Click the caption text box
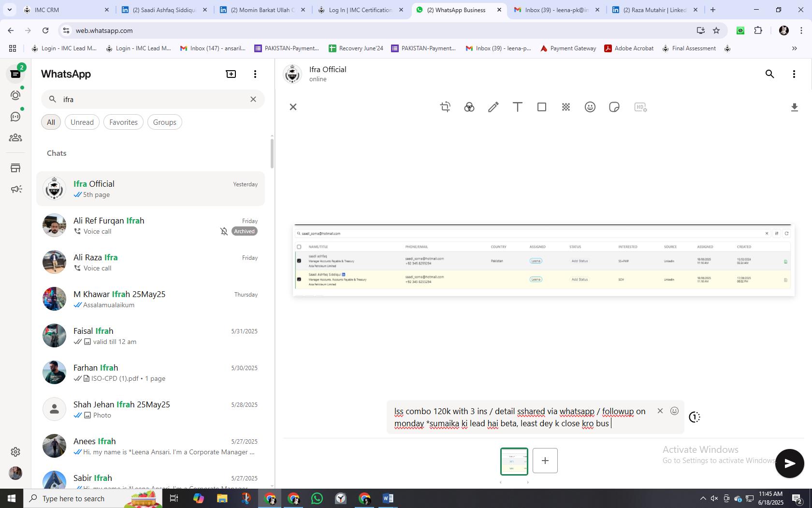The width and height of the screenshot is (812, 508). [521, 417]
